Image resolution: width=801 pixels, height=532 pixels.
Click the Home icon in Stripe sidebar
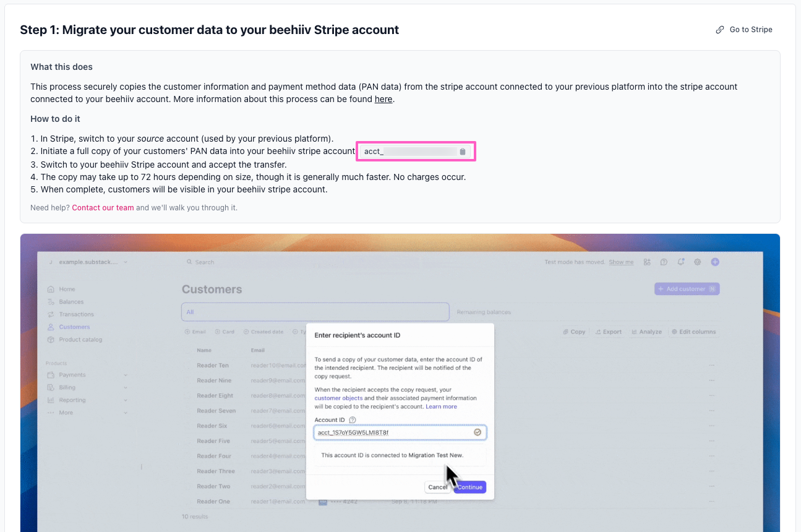coord(51,290)
